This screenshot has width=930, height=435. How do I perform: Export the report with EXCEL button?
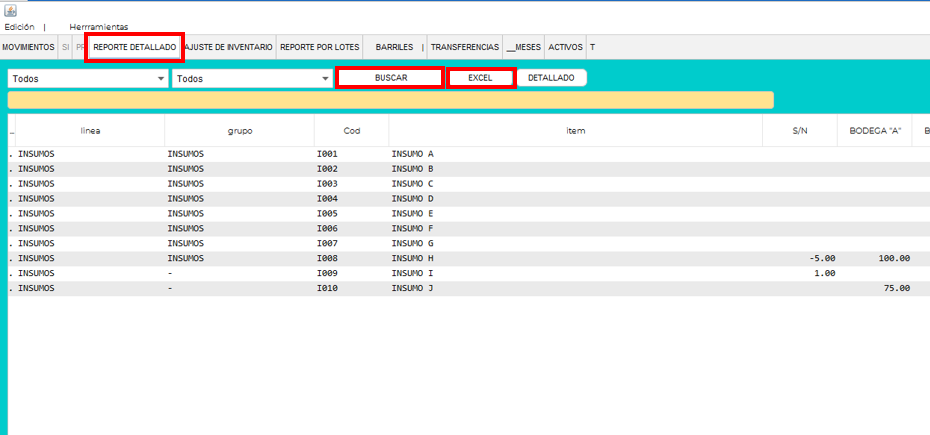(480, 78)
